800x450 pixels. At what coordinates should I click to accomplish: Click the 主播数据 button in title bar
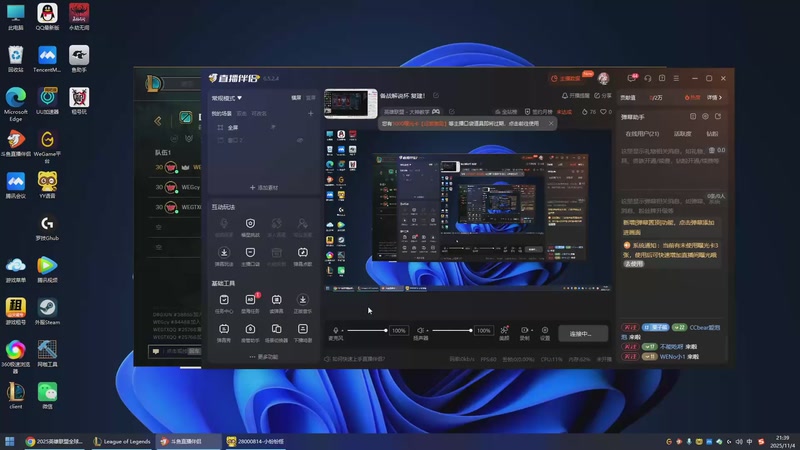[566, 79]
